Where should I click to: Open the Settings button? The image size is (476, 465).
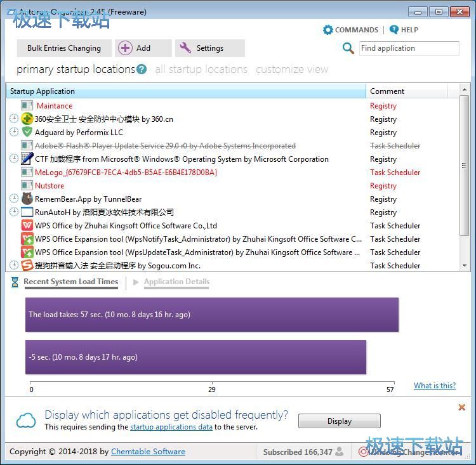click(210, 48)
